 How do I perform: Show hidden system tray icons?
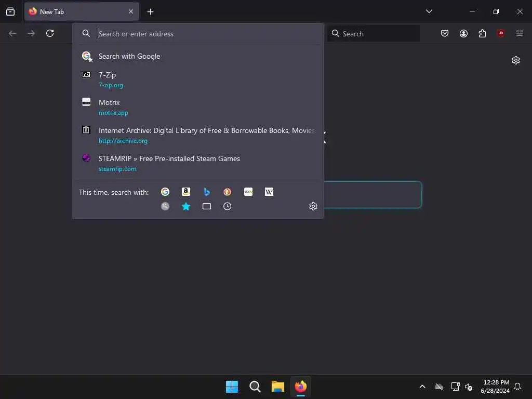click(x=422, y=387)
